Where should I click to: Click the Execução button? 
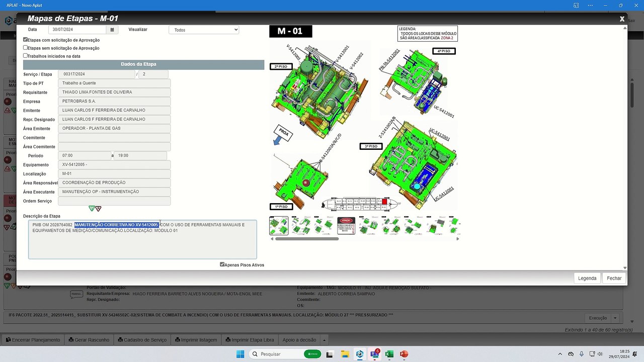tap(598, 318)
